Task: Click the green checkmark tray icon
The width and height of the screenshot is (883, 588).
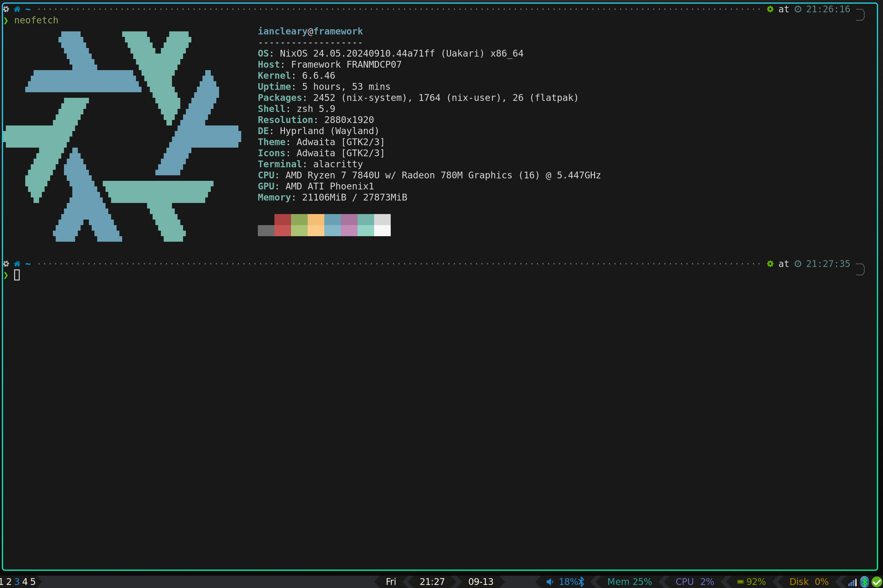Action: tap(876, 582)
